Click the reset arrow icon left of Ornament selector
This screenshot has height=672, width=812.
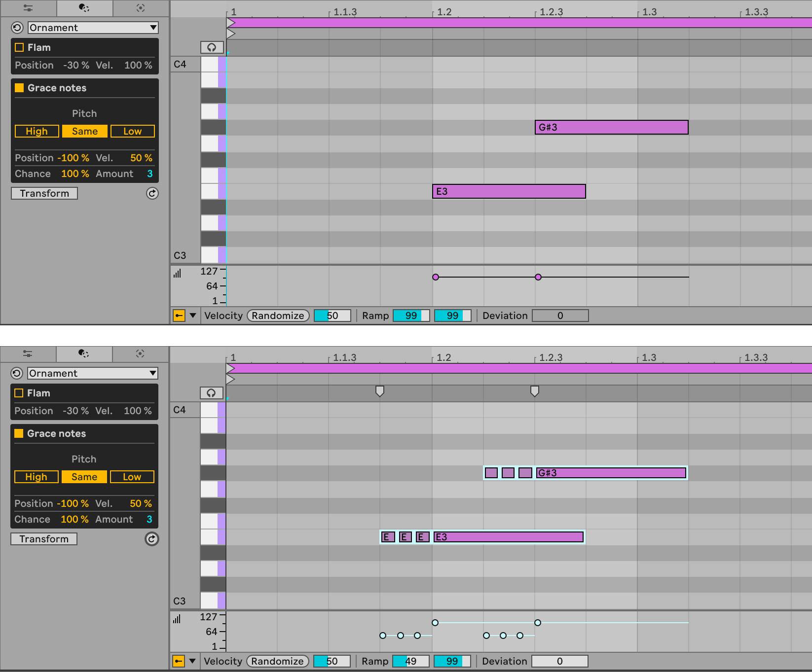coord(16,28)
